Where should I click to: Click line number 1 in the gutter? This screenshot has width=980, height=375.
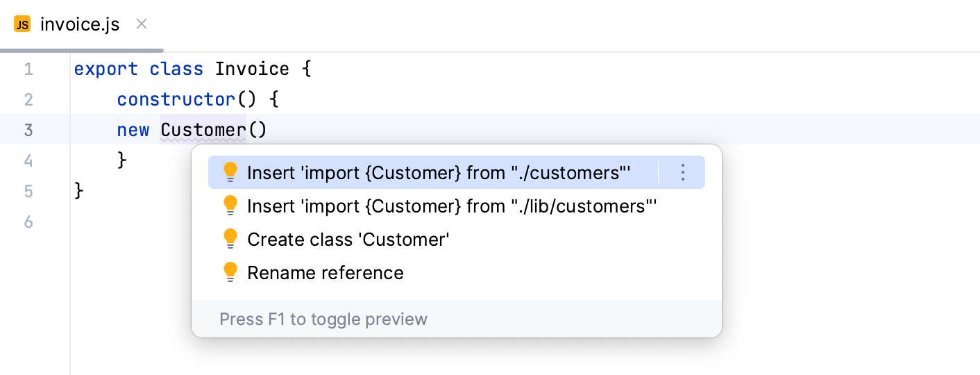pos(28,69)
